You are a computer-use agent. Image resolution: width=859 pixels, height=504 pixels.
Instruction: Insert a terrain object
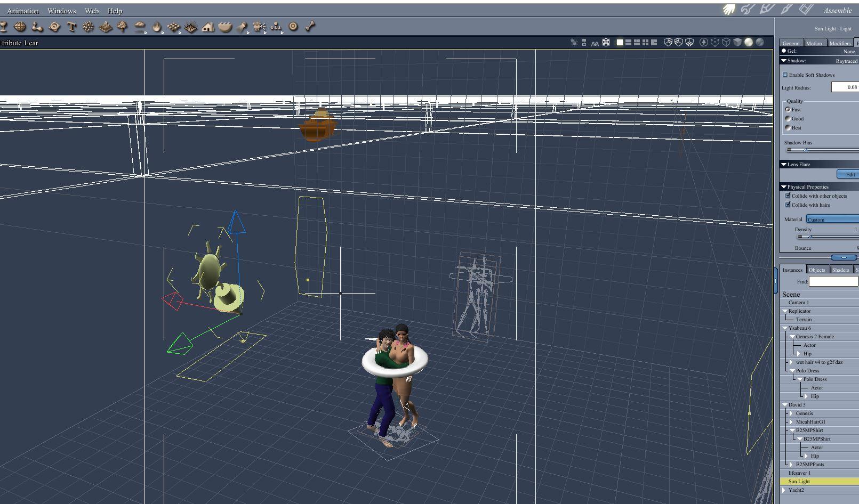106,27
